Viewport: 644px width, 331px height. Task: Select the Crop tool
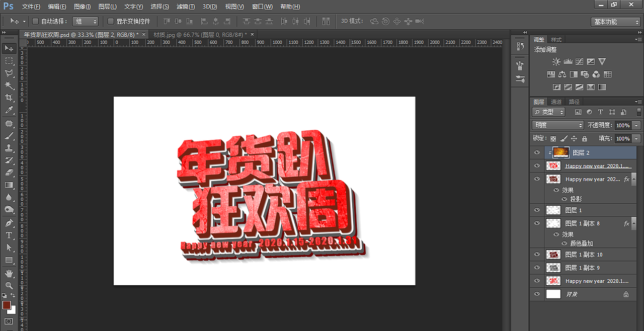tap(9, 98)
